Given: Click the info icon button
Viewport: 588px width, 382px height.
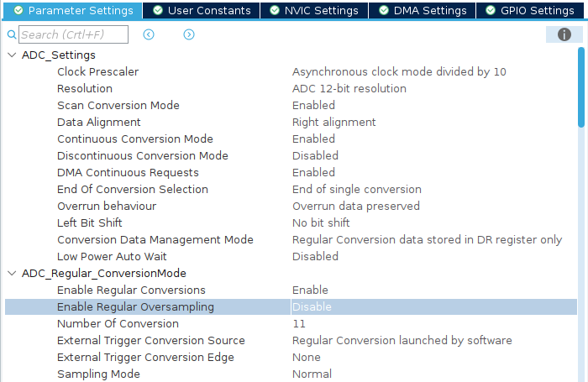Looking at the screenshot, I should [564, 34].
